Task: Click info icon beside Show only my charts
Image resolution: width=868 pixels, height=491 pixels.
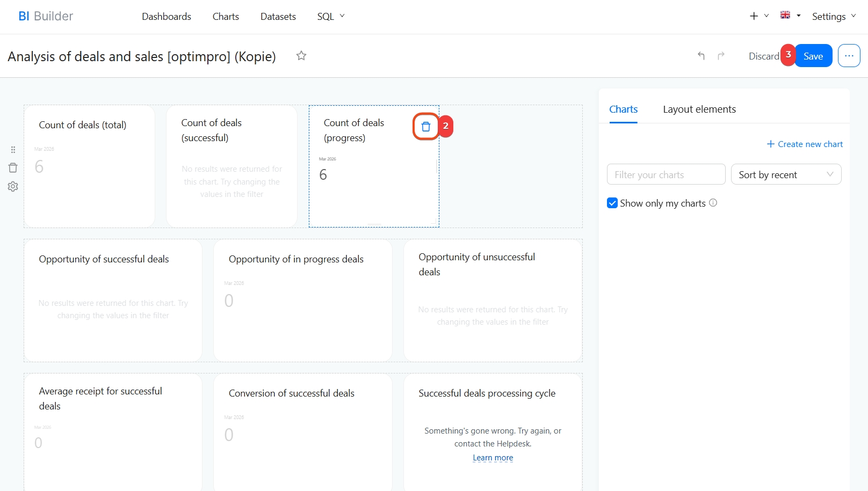Action: [x=713, y=203]
